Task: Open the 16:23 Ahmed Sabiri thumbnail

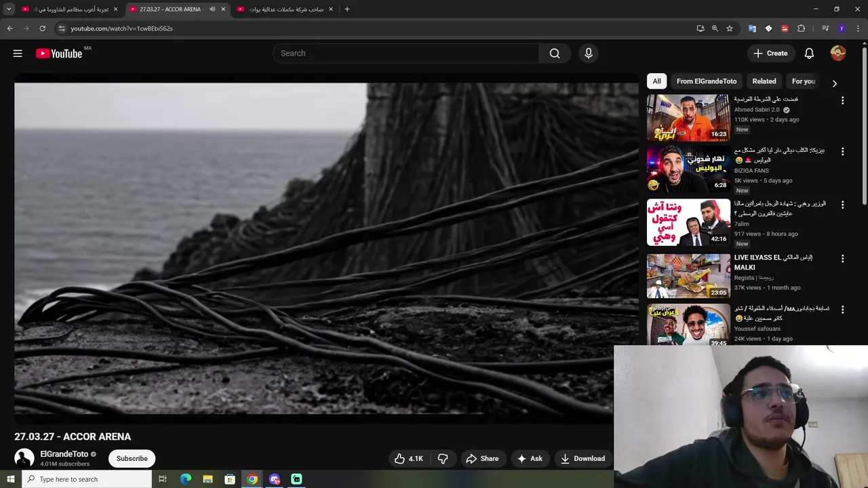Action: point(688,117)
